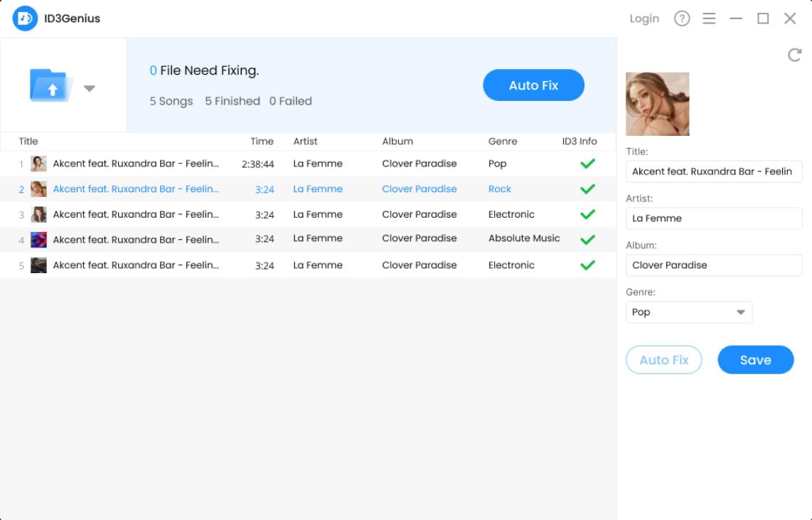Click the 5 Finished status text
Screen dimensions: 812x520
[x=233, y=101]
